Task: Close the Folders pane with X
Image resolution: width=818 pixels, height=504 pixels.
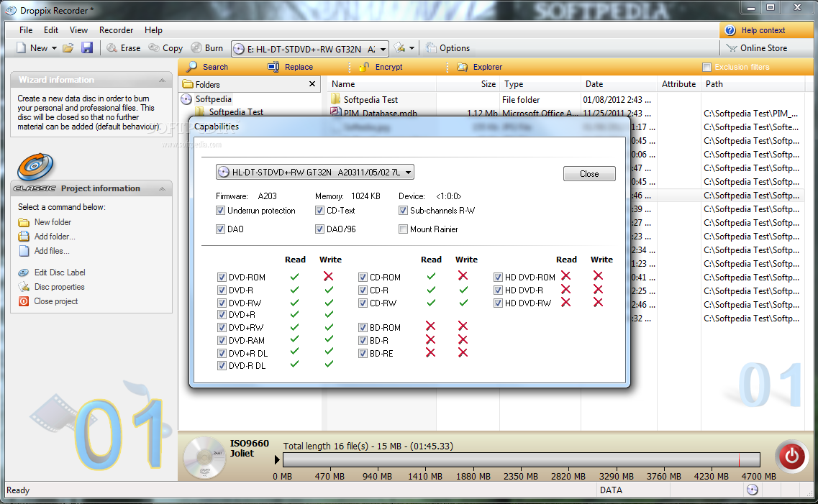Action: click(x=312, y=84)
